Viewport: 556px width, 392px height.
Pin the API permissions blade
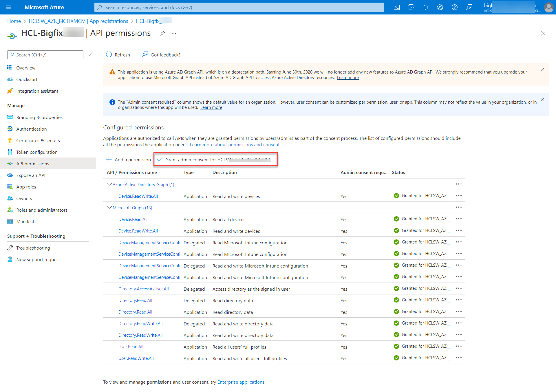162,33
